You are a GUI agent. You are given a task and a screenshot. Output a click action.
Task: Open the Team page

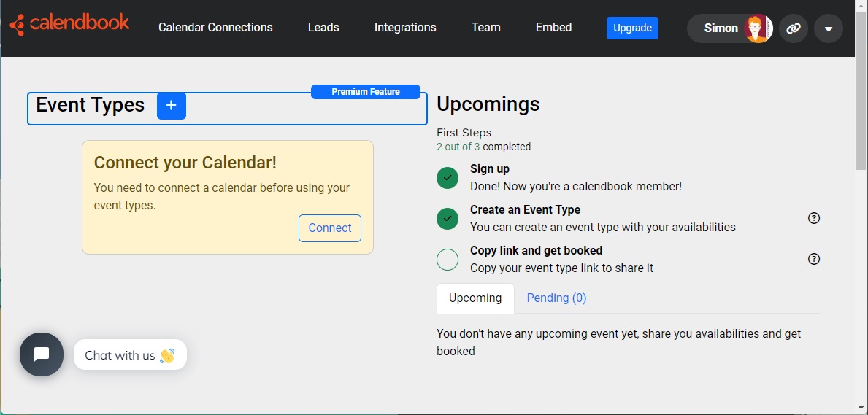pos(486,28)
